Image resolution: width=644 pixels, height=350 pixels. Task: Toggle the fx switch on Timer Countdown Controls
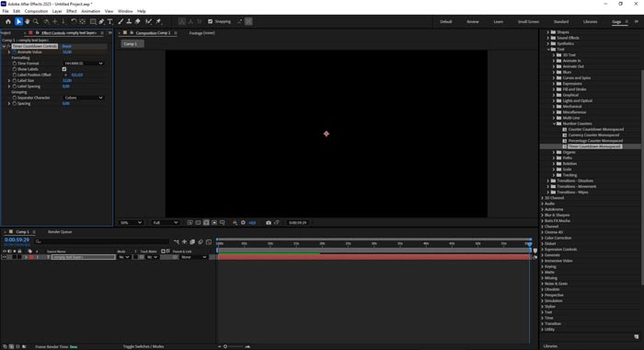8,46
